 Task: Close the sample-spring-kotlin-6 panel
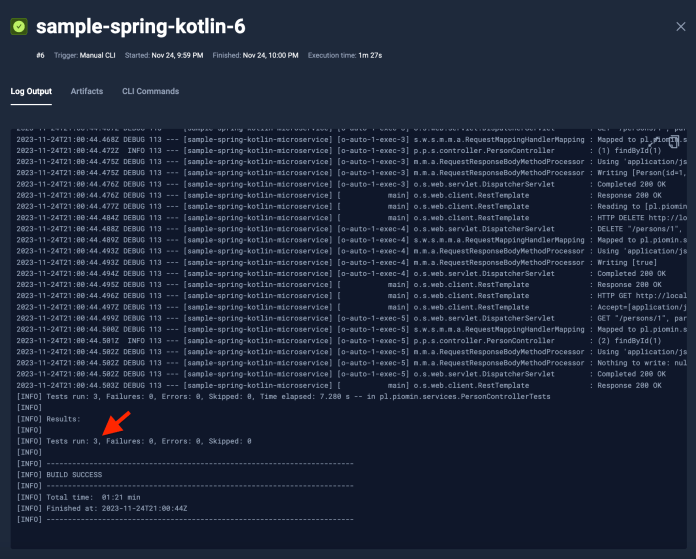pos(680,27)
